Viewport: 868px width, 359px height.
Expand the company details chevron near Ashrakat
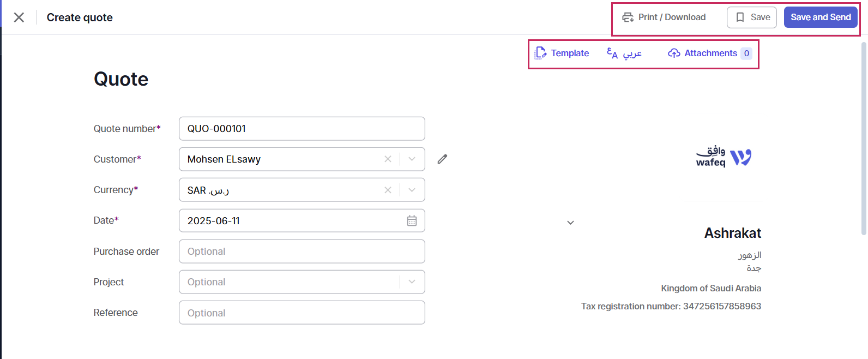[570, 223]
